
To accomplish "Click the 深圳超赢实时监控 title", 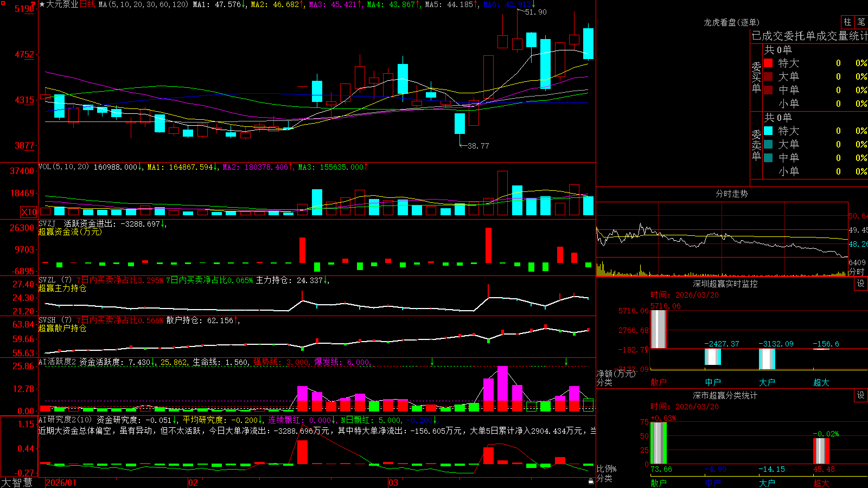I will [725, 284].
